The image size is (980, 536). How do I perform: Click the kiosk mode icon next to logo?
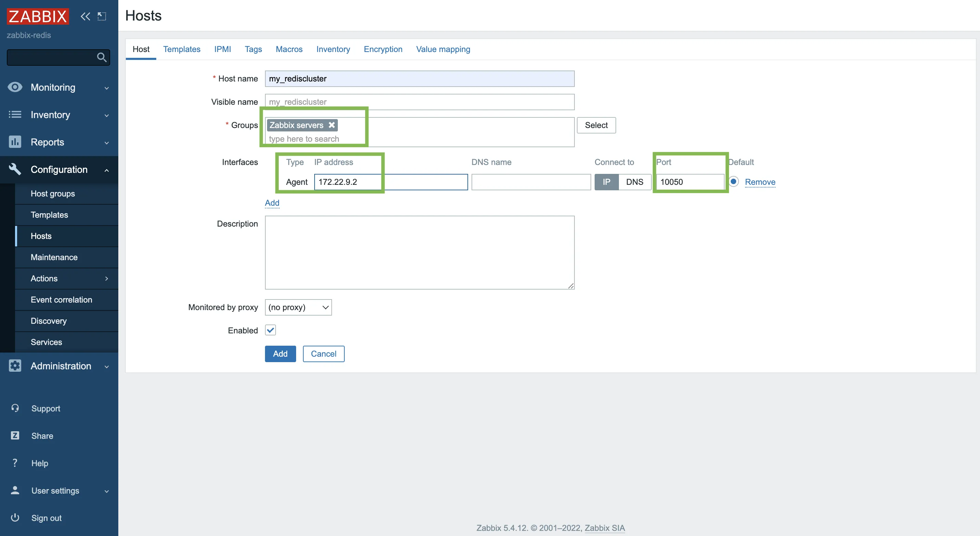point(102,16)
